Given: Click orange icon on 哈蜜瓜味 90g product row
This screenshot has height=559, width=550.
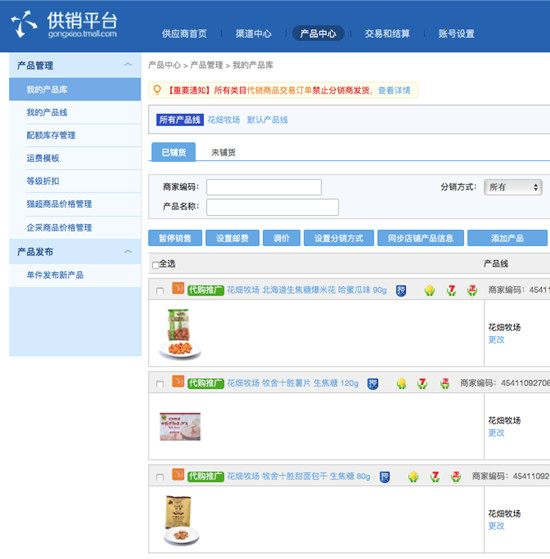Looking at the screenshot, I should click(178, 288).
